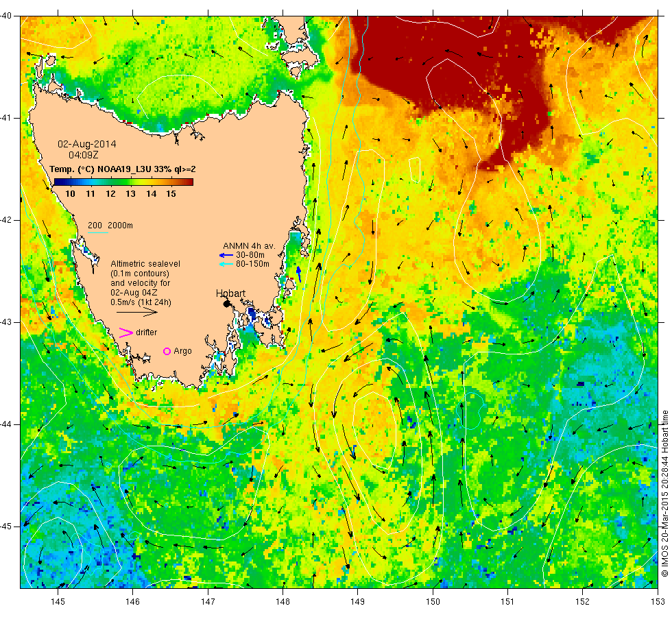Click the '(0.1m contours)' legend line
672x617 pixels.
(x=140, y=274)
